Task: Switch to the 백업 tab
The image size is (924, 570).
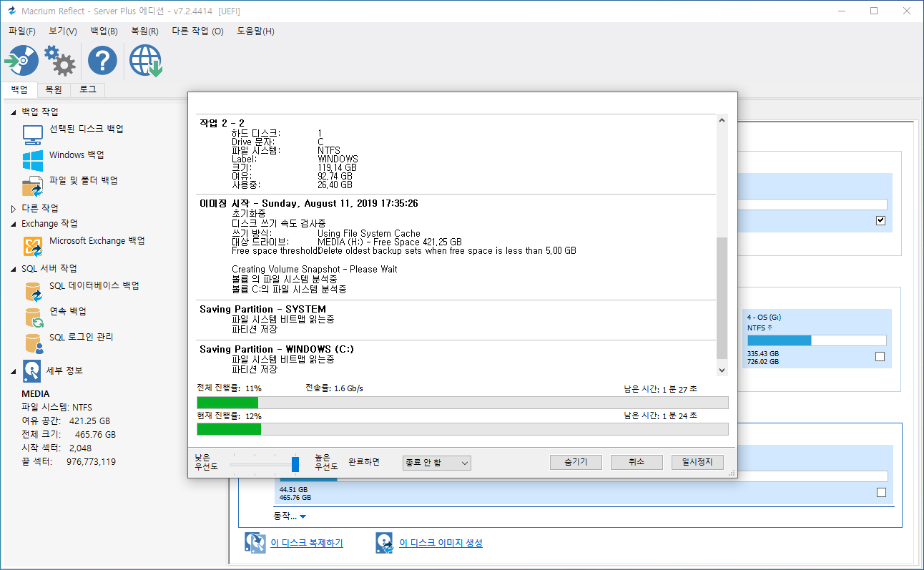Action: (19, 89)
